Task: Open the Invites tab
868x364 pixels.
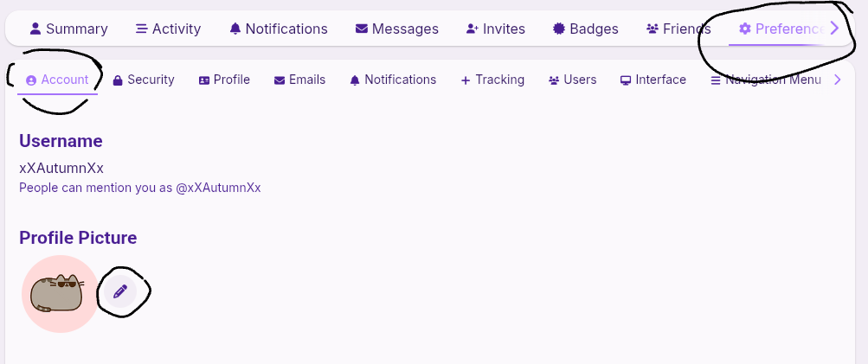Action: (x=495, y=29)
